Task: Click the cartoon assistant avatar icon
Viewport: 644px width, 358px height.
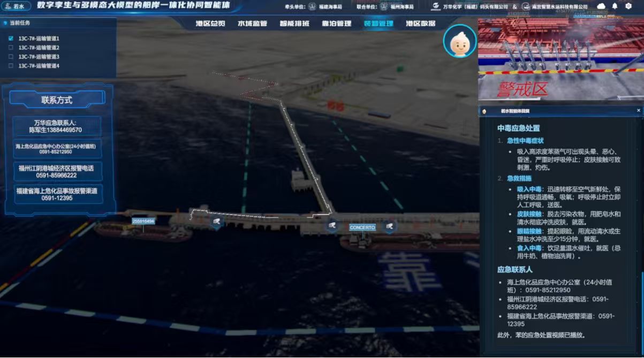Action: click(x=459, y=41)
